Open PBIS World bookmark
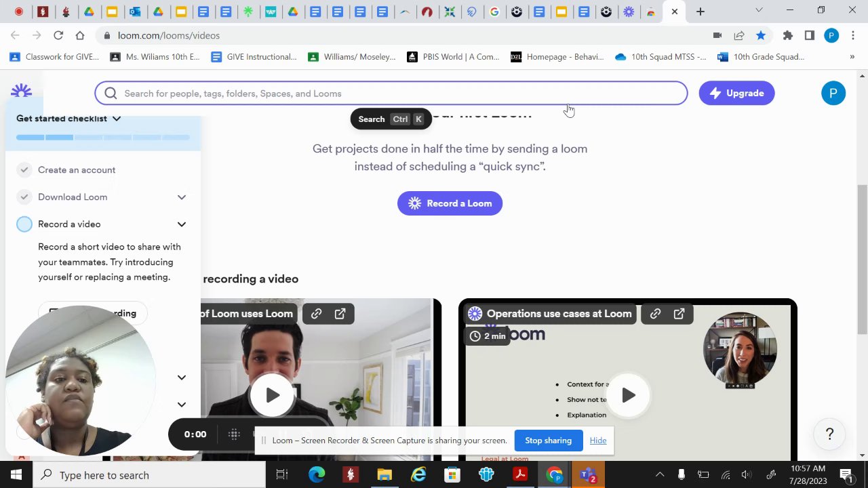Viewport: 868px width, 488px height. coord(453,57)
